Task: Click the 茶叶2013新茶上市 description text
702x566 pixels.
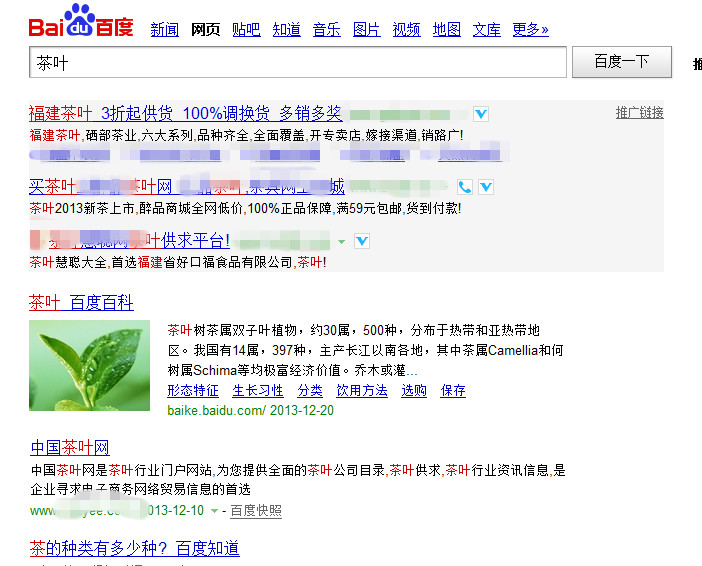Action: coord(245,208)
